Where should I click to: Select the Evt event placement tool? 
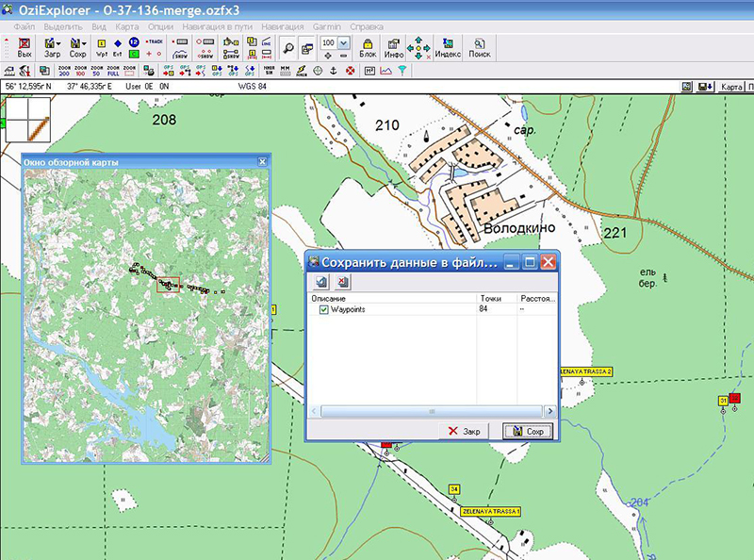click(118, 48)
